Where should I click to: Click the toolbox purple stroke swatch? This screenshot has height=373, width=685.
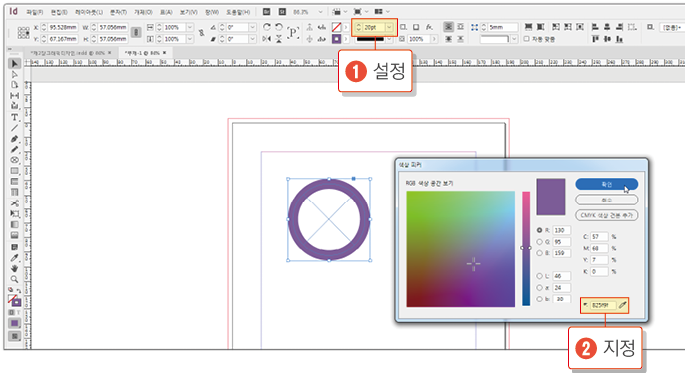pos(17,302)
